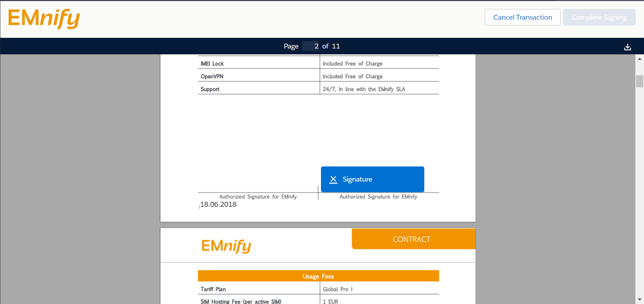
Task: Click the Complete Signing button
Action: (x=599, y=17)
